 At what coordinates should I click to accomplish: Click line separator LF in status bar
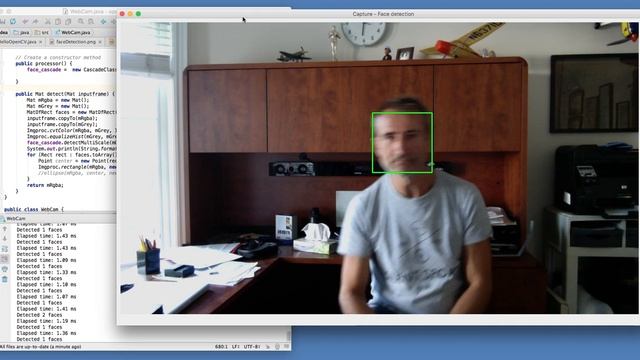coord(236,347)
